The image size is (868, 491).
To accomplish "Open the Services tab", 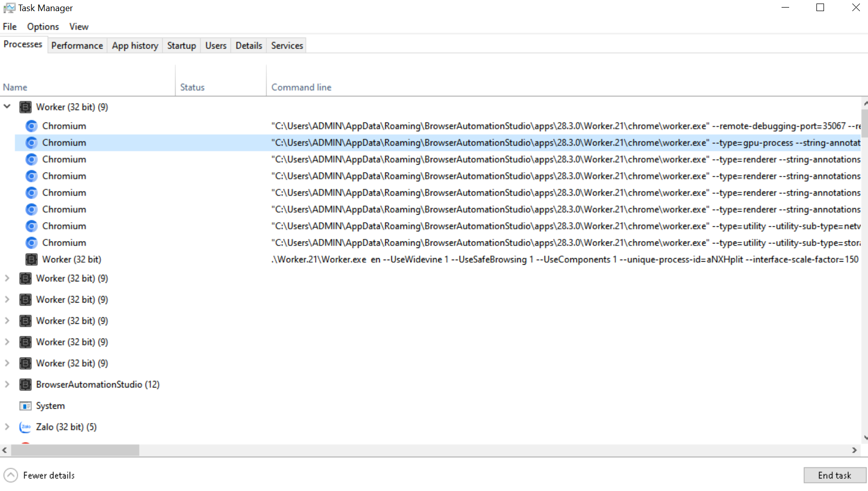I will (x=287, y=45).
